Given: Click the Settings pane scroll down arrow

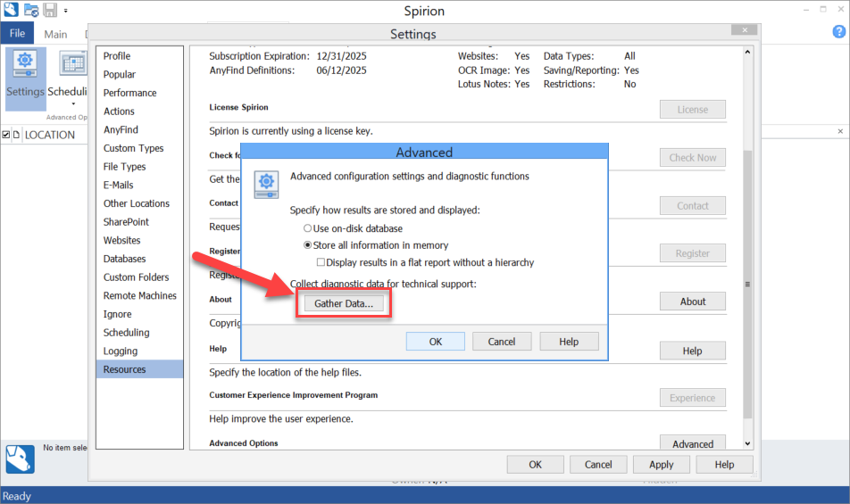Looking at the screenshot, I should pos(747,443).
